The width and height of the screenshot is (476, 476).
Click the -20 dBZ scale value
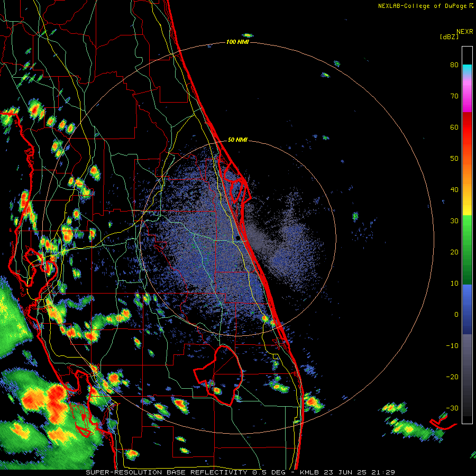pyautogui.click(x=452, y=377)
